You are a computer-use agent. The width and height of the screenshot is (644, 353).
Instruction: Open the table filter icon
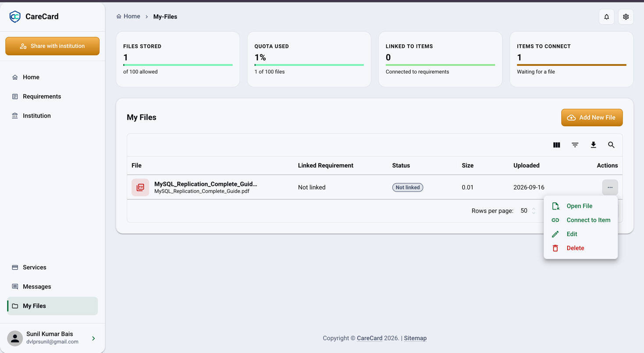click(x=575, y=145)
